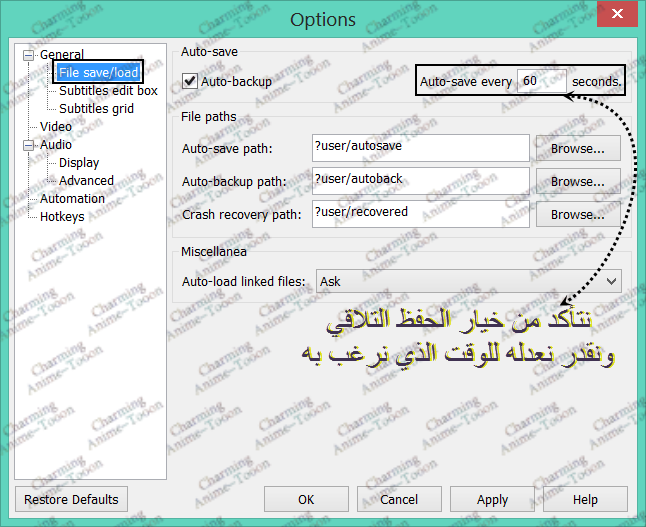Click the Auto-save path text field
646x527 pixels.
420,148
